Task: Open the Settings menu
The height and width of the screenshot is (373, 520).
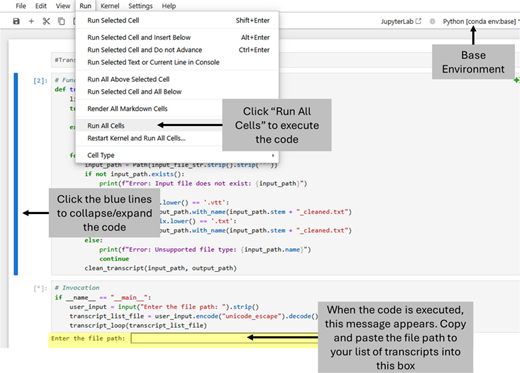Action: (140, 6)
